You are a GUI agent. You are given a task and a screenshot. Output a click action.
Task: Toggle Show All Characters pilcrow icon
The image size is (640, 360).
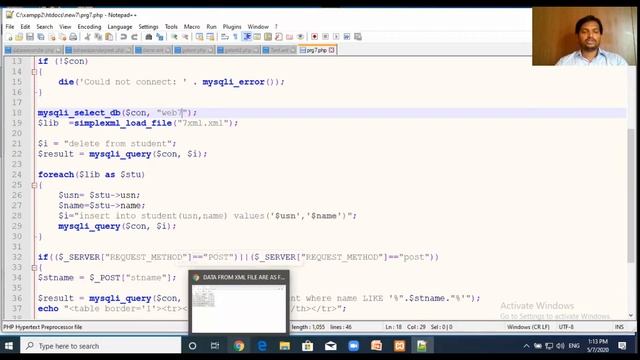tap(236, 37)
